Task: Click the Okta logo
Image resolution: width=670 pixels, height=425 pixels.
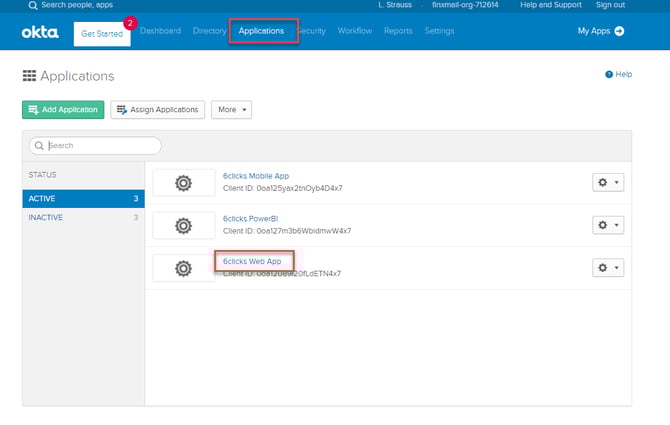Action: (40, 32)
